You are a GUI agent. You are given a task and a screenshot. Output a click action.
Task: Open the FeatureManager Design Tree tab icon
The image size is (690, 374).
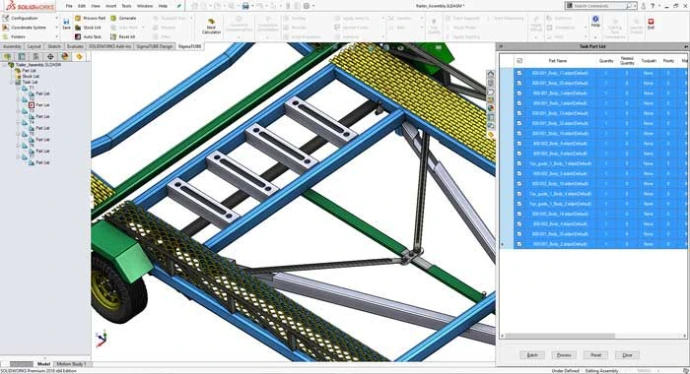point(7,56)
